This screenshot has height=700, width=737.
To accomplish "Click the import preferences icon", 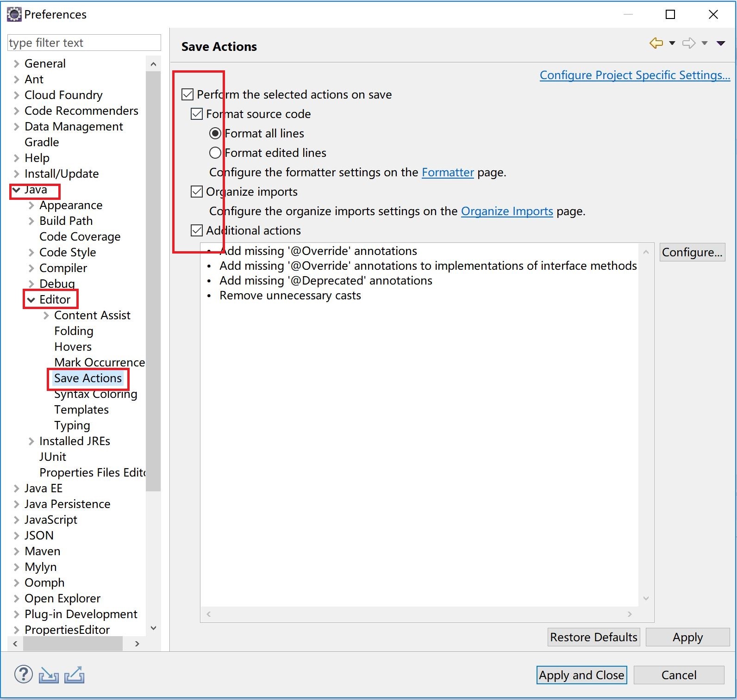I will click(x=49, y=675).
